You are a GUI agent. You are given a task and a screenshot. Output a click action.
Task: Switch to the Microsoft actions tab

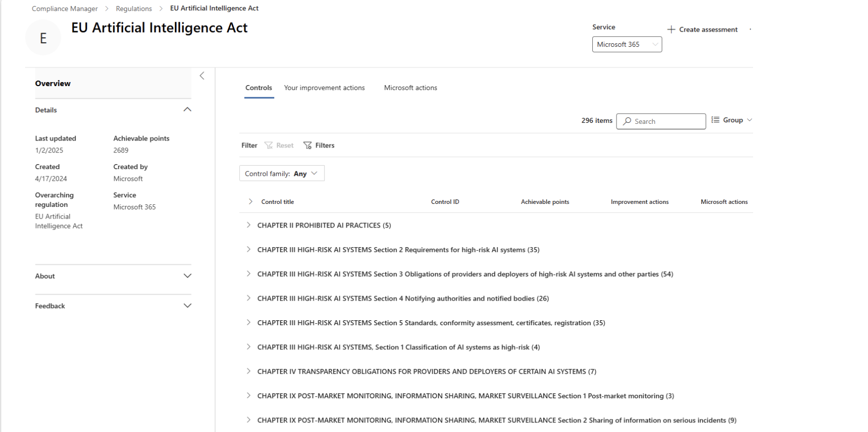(410, 88)
